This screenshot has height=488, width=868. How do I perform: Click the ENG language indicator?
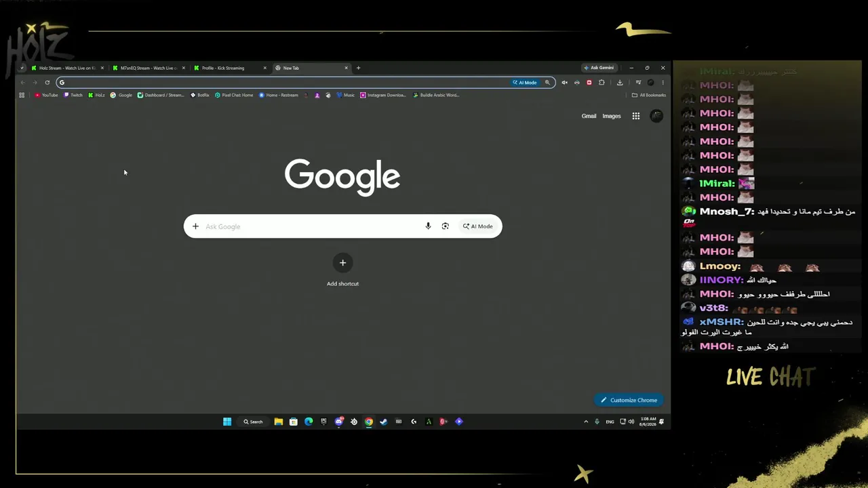coord(610,422)
